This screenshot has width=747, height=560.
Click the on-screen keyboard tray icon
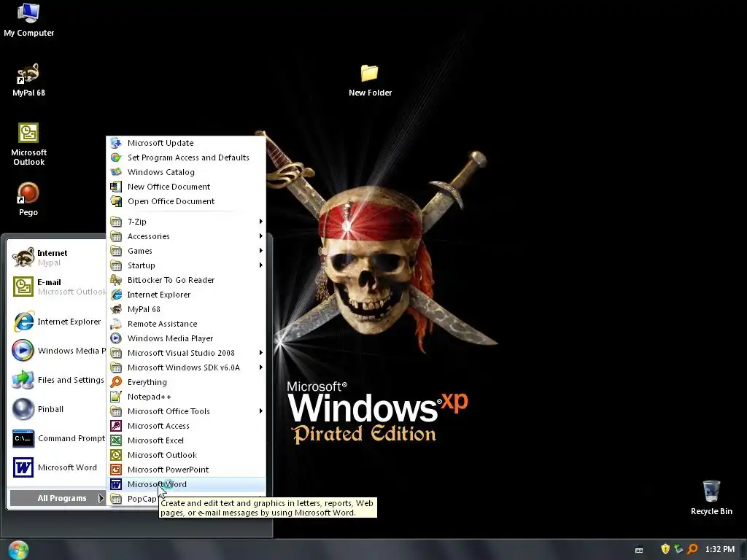tap(639, 550)
